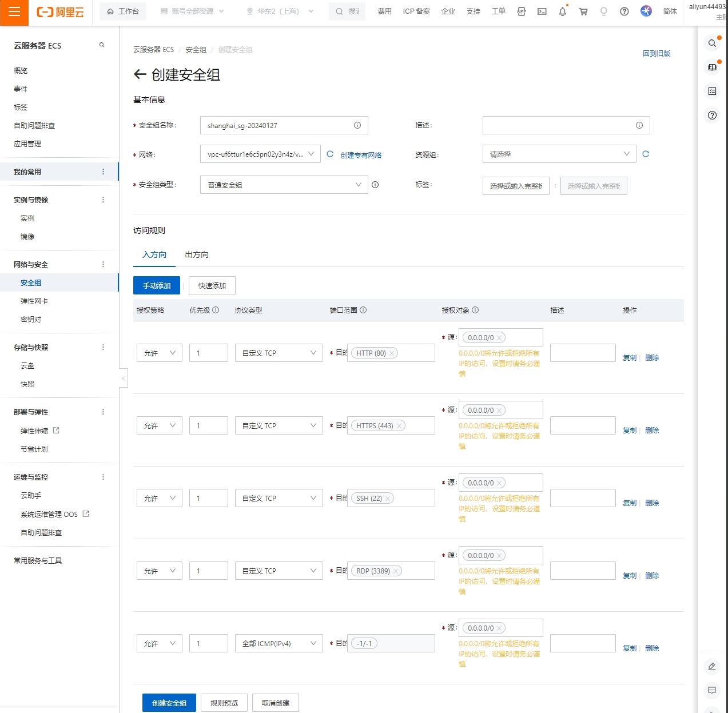The image size is (728, 713).
Task: Open the shopping cart icon
Action: point(583,11)
